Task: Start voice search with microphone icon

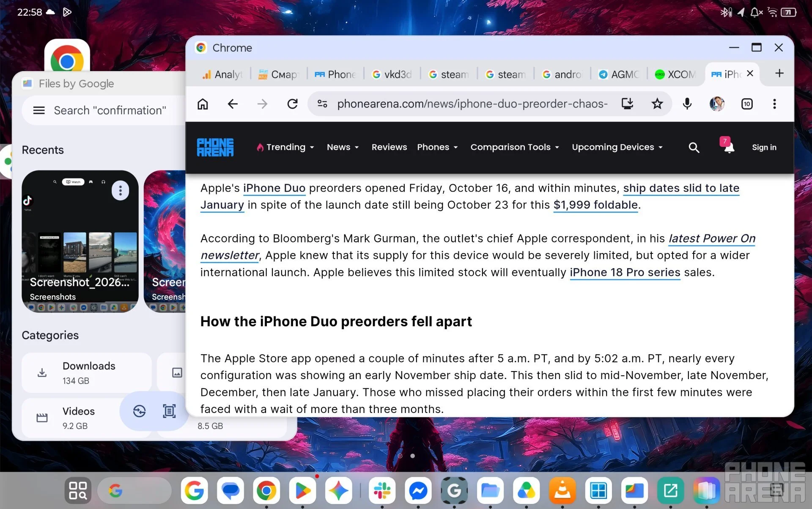Action: pos(687,104)
